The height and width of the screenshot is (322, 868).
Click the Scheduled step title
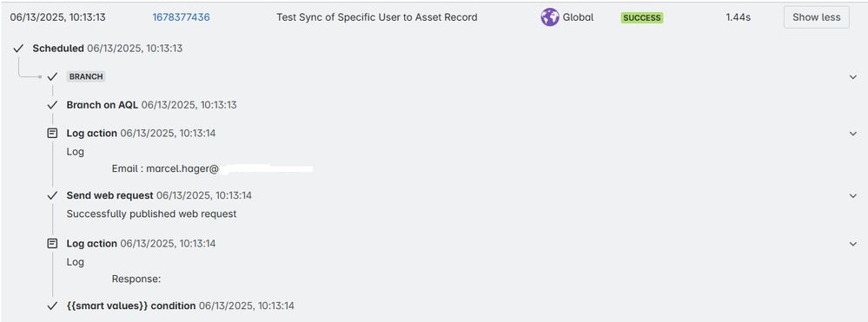pos(58,49)
